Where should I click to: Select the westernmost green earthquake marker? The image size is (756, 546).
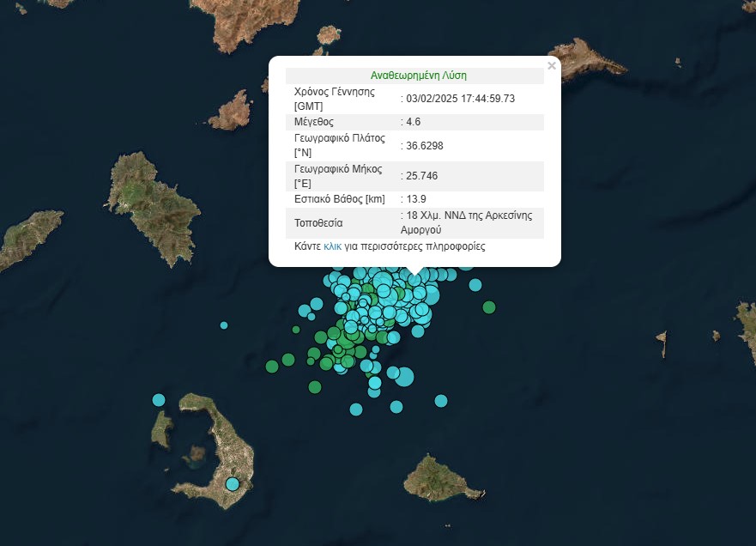(x=272, y=367)
